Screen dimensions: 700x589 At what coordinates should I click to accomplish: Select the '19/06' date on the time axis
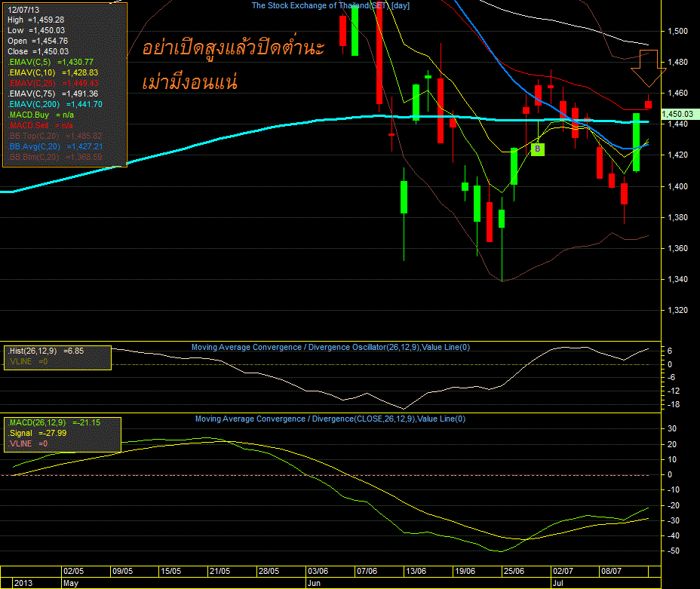465,571
